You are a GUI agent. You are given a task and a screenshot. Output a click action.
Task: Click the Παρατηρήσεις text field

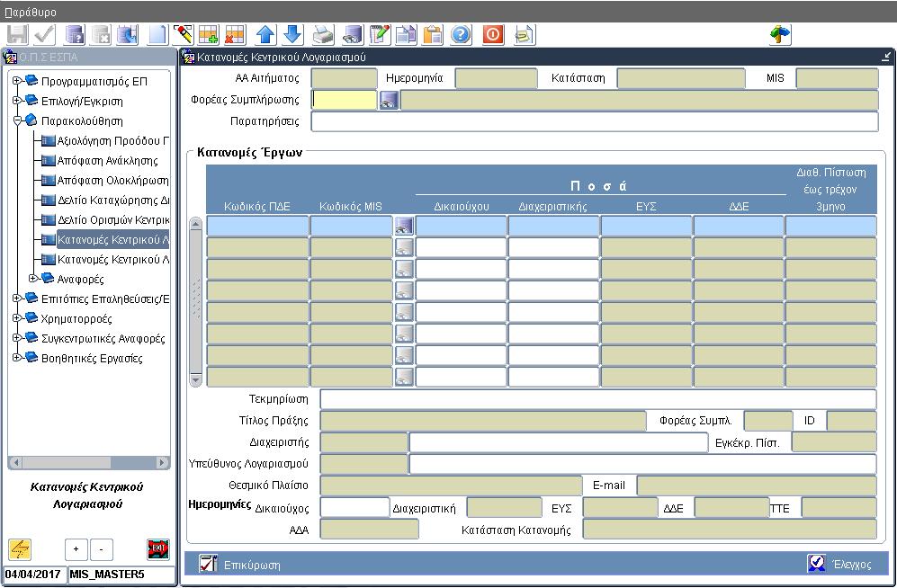(595, 121)
